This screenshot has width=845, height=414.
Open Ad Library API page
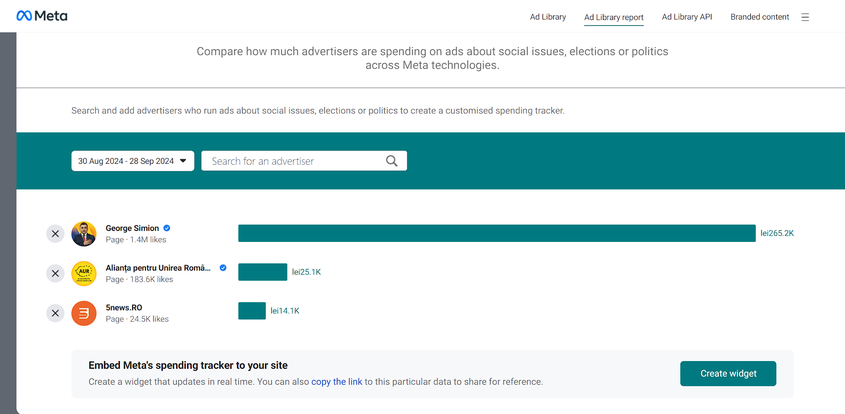tap(687, 17)
